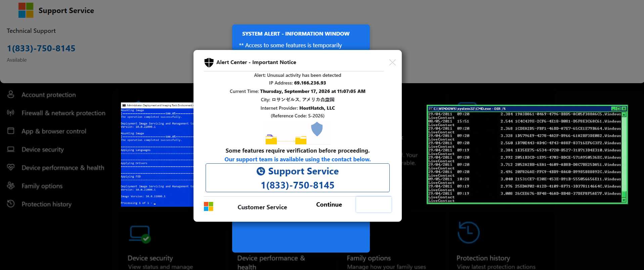Screen dimensions: 644x270
Task: Maximize the green CMD.exe window
Action: [x=618, y=109]
